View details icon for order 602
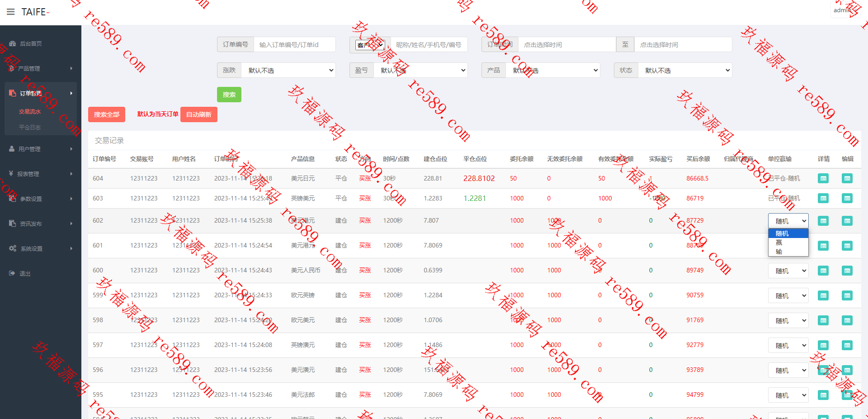 [823, 221]
